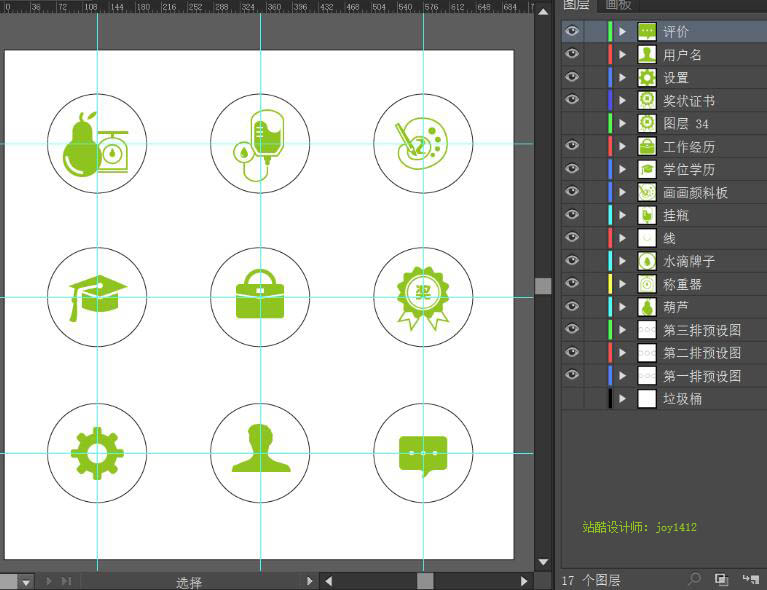Select the gear settings icon on canvas
Viewport: 767px width, 590px height.
97,454
